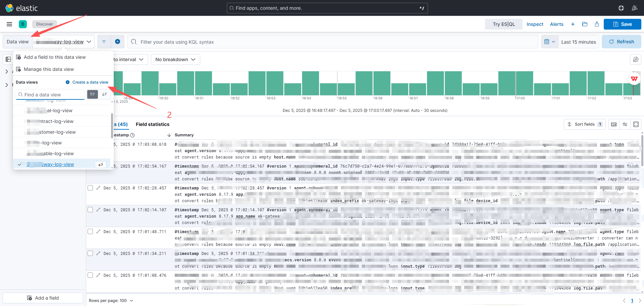Select checkbox for 17:01:08.476 row
Screen dimensions: 644x306
point(90,275)
